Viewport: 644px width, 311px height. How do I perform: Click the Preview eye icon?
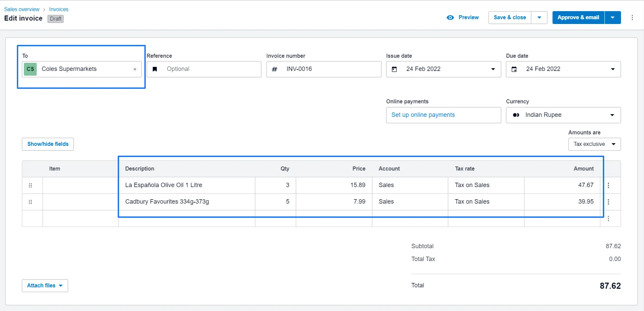point(450,18)
